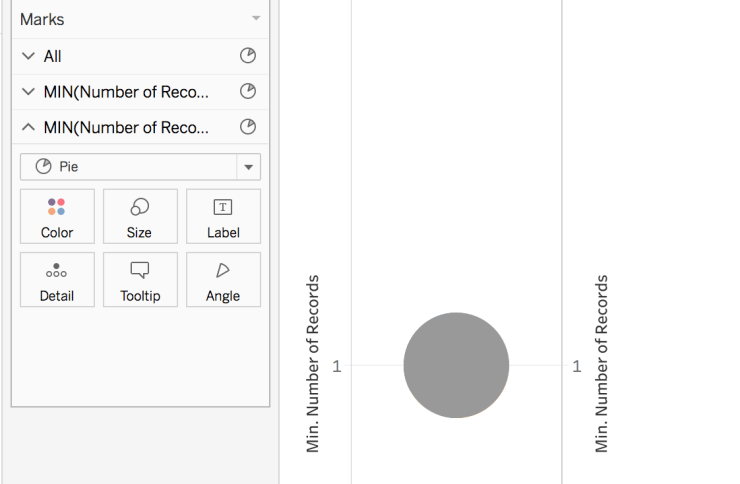This screenshot has height=484, width=740.
Task: Open the Tooltip editor button
Action: [x=140, y=280]
